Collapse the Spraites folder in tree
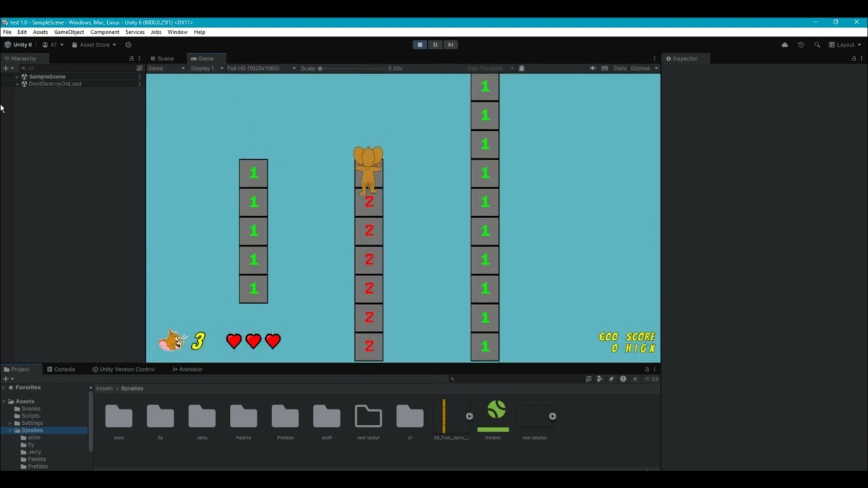Image resolution: width=868 pixels, height=488 pixels. tap(9, 430)
